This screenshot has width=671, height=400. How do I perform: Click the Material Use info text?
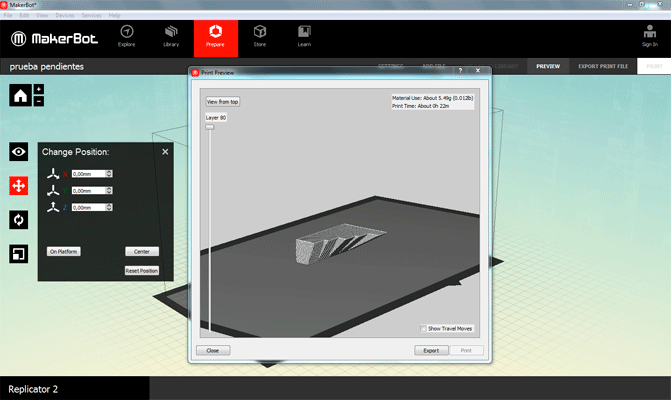click(x=433, y=98)
